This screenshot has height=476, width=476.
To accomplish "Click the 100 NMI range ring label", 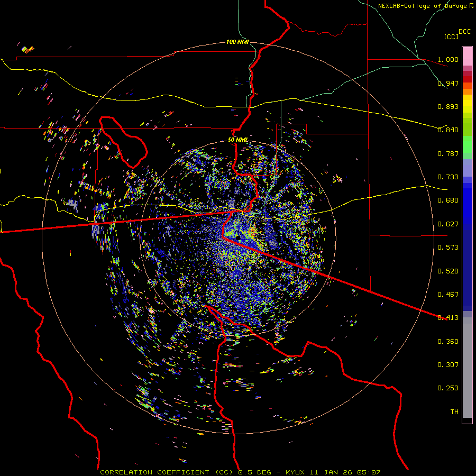I will tap(237, 42).
